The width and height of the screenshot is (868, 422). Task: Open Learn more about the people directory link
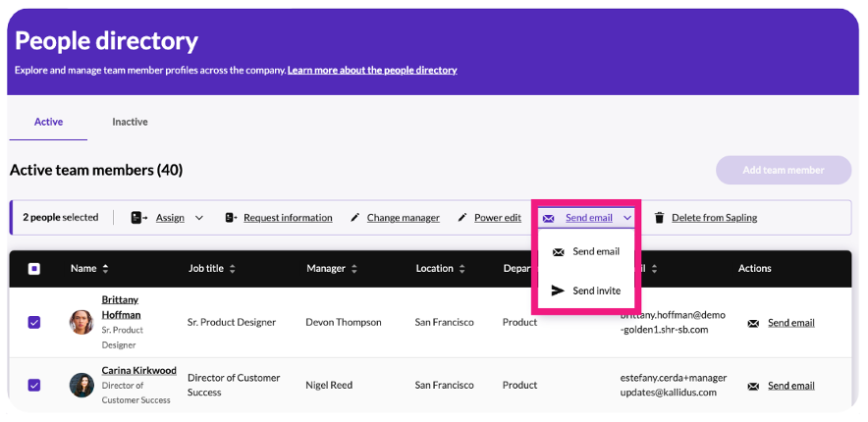pyautogui.click(x=372, y=71)
